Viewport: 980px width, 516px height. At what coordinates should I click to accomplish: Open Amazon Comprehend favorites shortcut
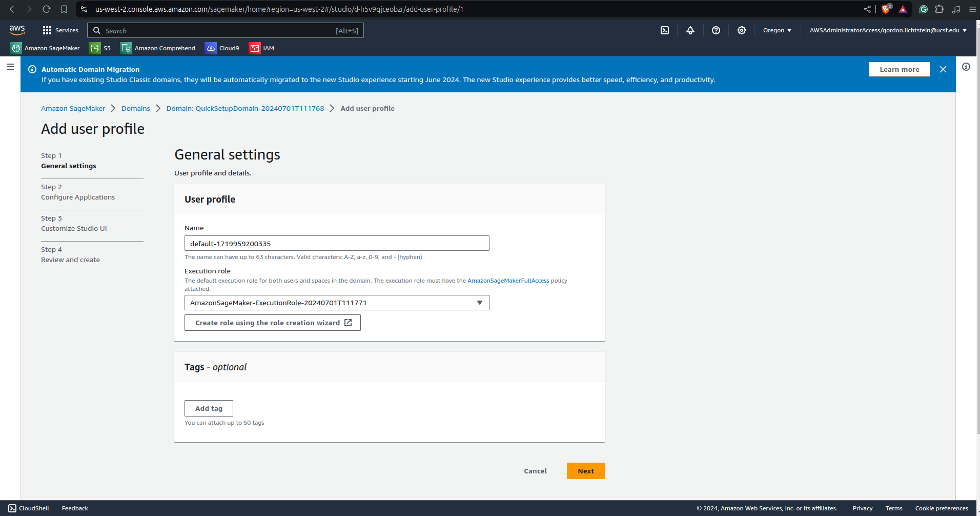tap(158, 48)
